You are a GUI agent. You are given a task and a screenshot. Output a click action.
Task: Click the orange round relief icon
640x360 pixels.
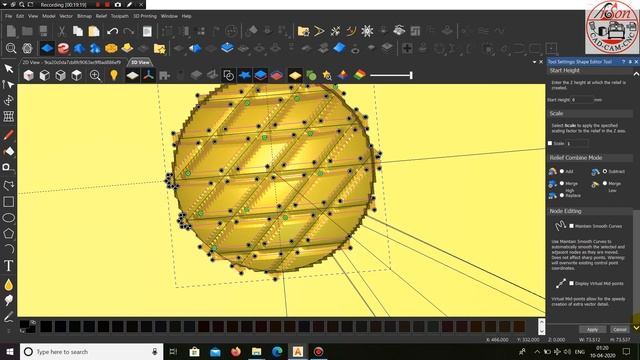click(x=111, y=49)
